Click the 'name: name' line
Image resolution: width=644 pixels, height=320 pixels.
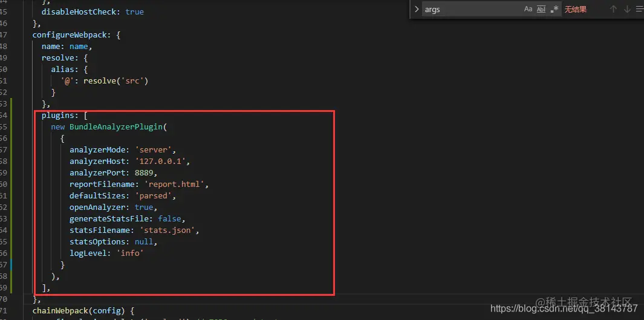(x=67, y=47)
